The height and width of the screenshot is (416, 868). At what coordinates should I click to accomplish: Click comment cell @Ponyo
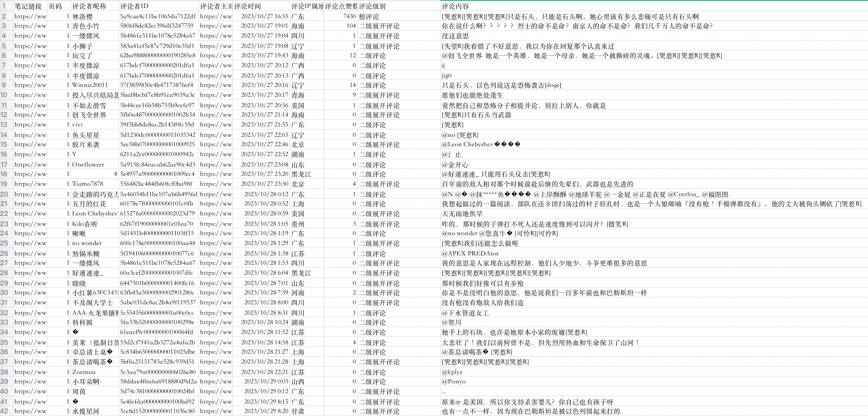click(x=654, y=382)
